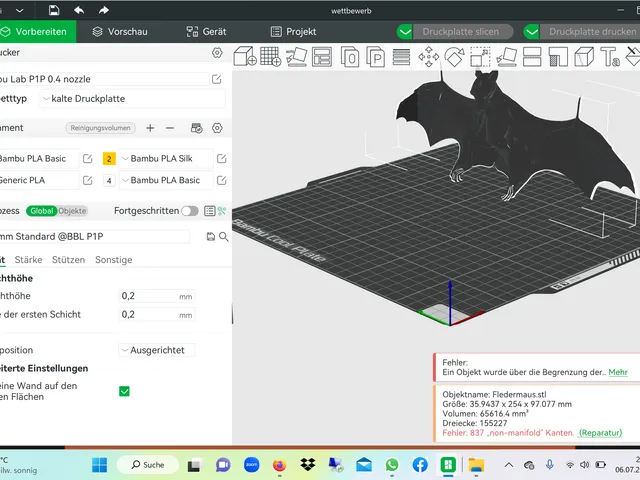Edit the Generic PLA filament preset
Screen dimensions: 640x480
click(x=87, y=180)
